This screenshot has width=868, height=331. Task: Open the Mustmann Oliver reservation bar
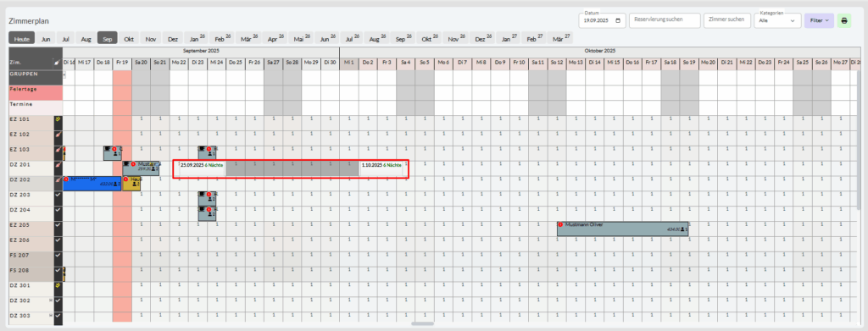click(x=622, y=229)
